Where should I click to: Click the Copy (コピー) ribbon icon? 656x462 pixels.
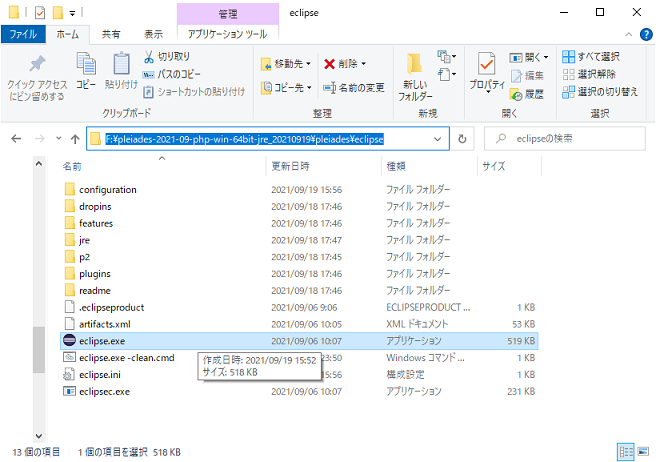tap(86, 64)
